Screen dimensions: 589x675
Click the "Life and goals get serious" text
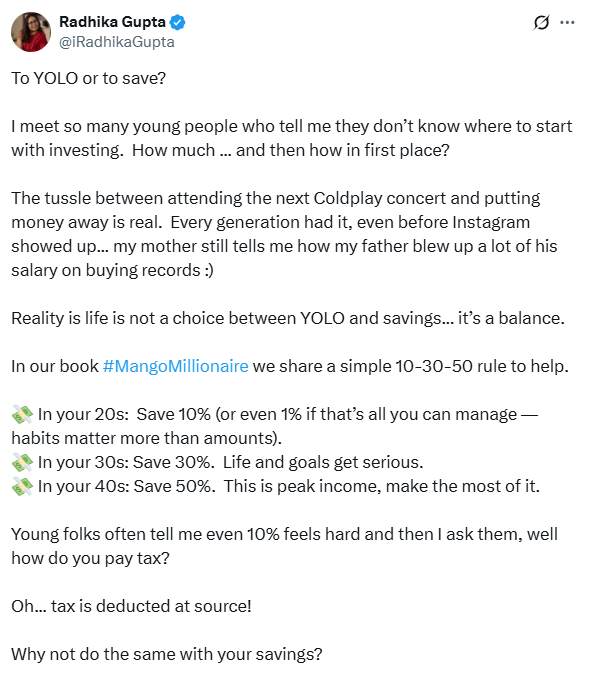coord(323,462)
